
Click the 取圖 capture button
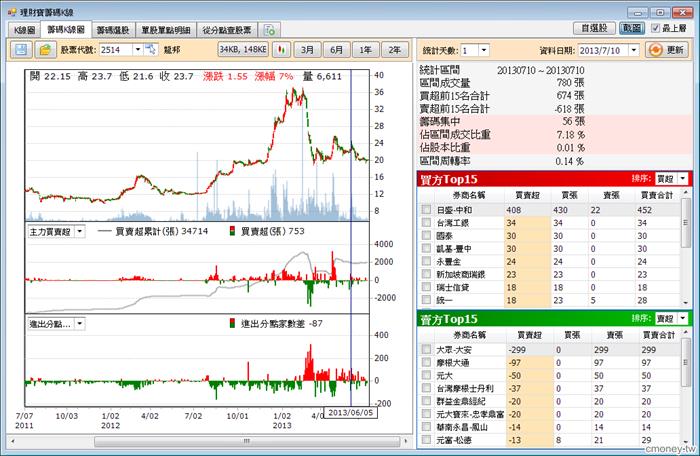(632, 28)
